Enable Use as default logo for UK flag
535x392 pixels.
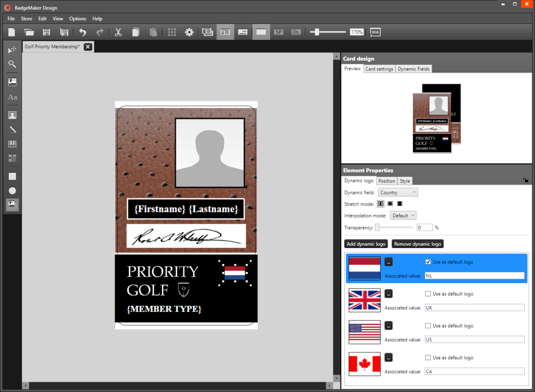(x=428, y=293)
